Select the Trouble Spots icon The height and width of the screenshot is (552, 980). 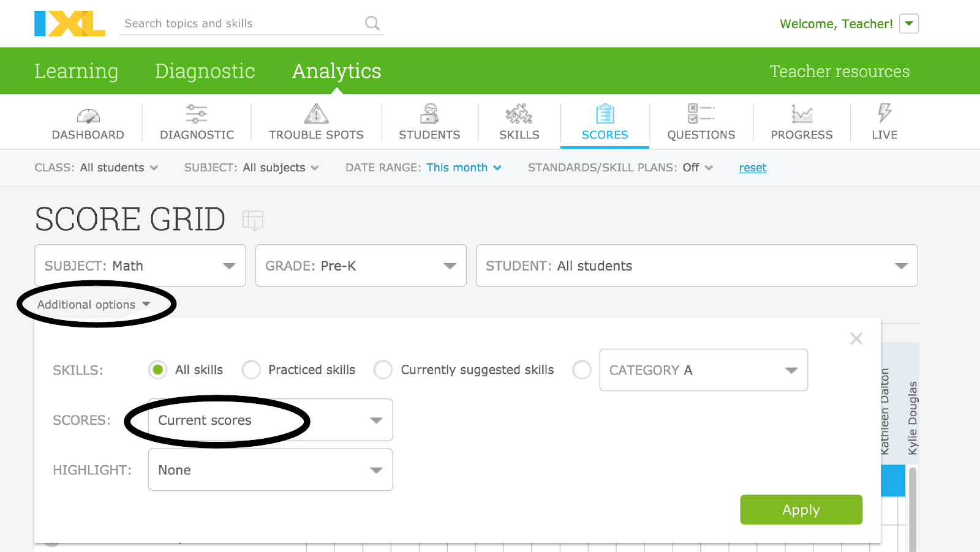(x=315, y=121)
